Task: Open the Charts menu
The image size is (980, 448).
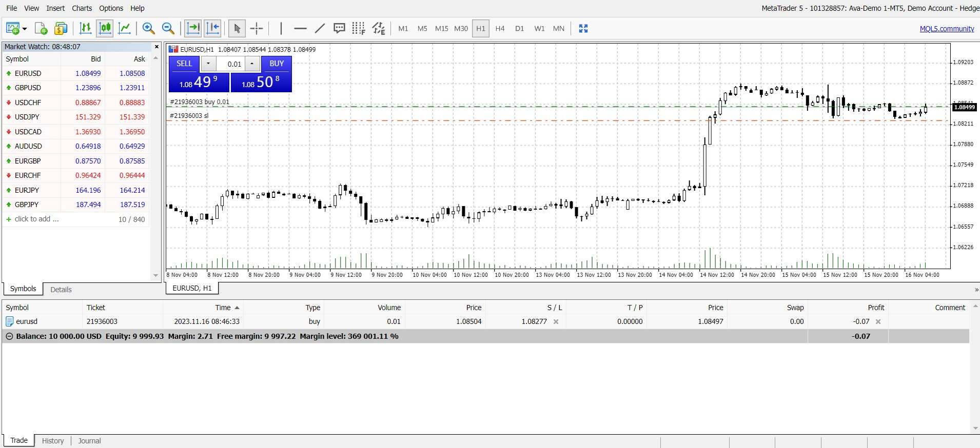Action: point(82,8)
